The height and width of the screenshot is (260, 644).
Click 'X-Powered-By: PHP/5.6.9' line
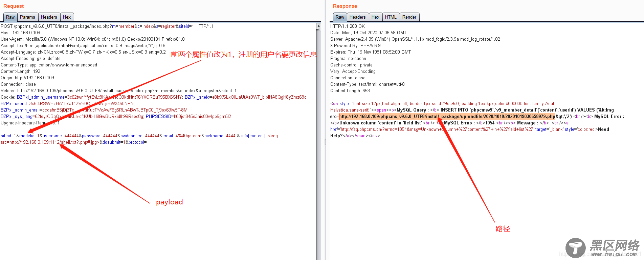355,45
